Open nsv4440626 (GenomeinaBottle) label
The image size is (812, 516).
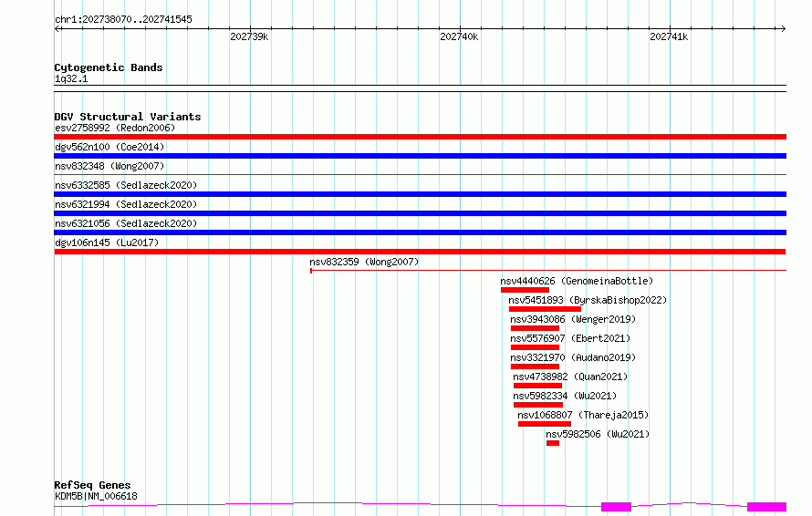click(x=577, y=281)
